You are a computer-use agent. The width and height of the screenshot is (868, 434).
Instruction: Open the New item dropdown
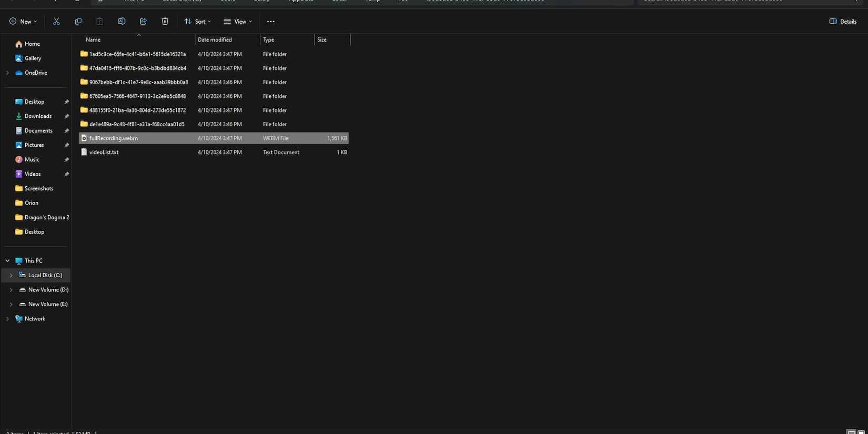[23, 22]
